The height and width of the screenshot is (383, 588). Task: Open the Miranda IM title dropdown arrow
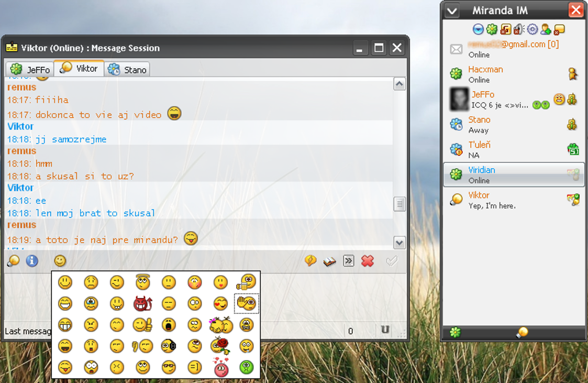click(x=452, y=10)
